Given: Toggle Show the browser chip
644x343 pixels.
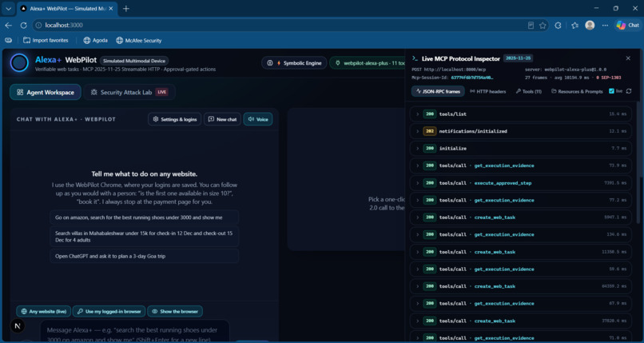Looking at the screenshot, I should point(175,311).
